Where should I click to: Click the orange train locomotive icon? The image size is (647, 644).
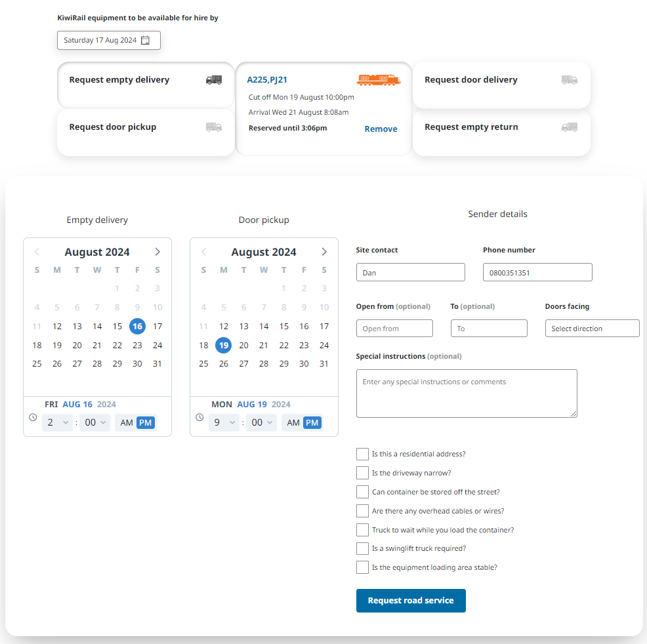(379, 80)
